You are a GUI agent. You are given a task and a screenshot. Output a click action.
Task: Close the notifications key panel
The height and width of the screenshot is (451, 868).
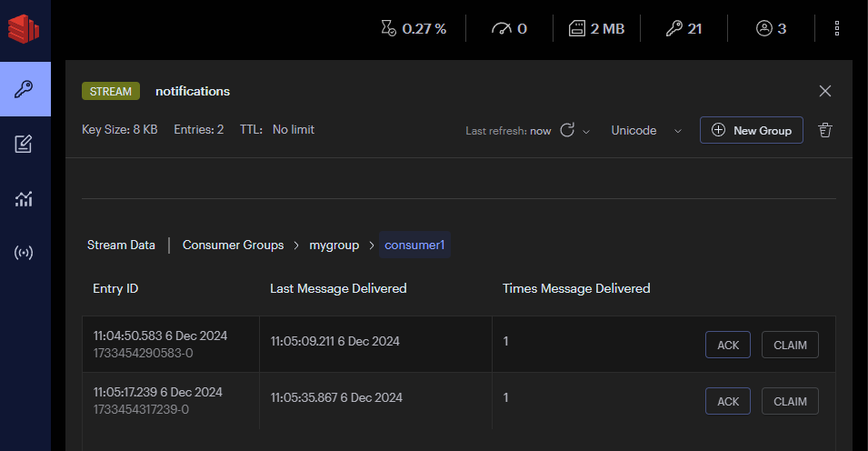[825, 91]
